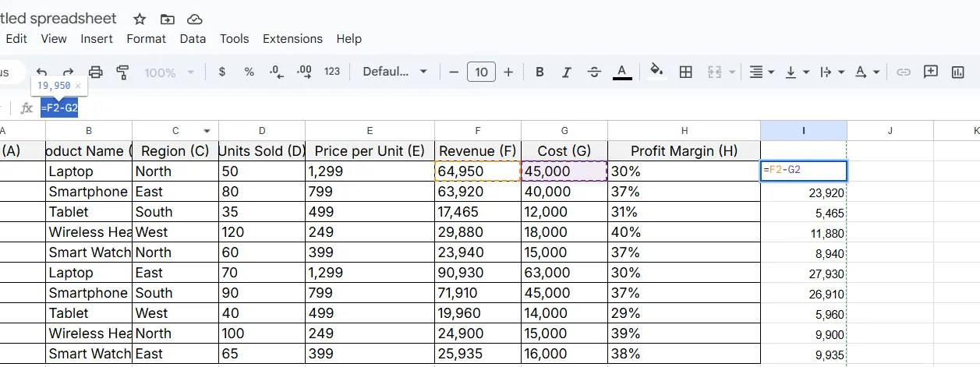
Task: Toggle bold formatting
Action: (540, 72)
